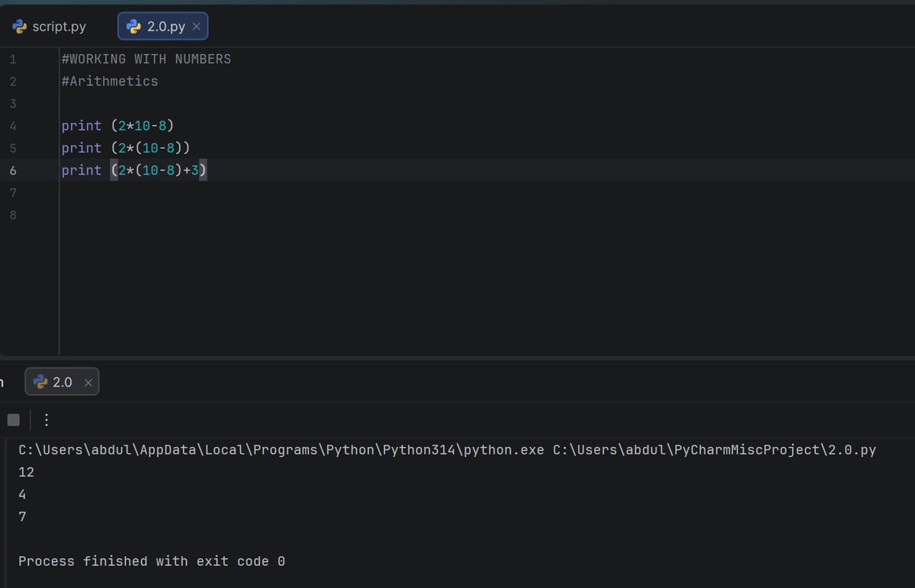Viewport: 915px width, 588px height.
Task: Click the #WORKING WITH NUMBERS comment
Action: [146, 59]
